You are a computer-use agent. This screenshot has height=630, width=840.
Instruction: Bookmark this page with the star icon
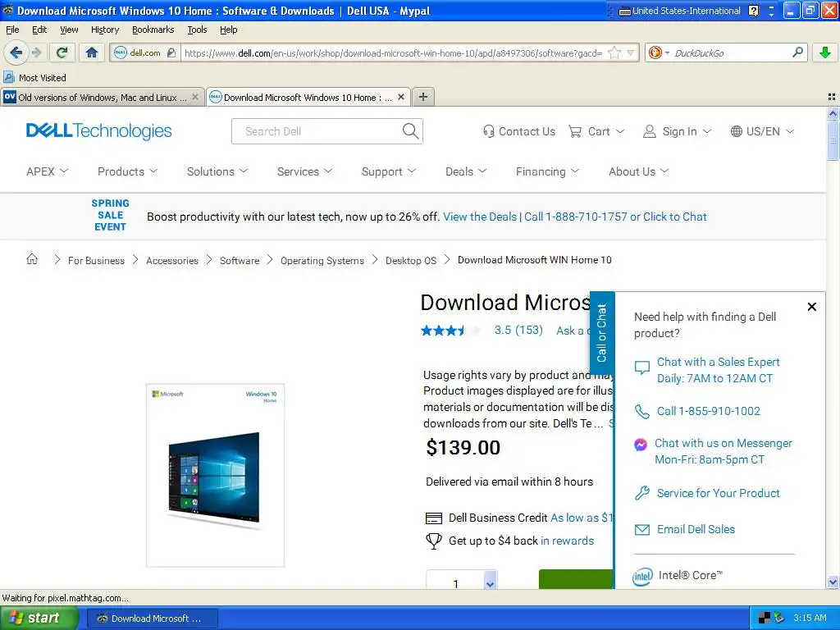(615, 52)
